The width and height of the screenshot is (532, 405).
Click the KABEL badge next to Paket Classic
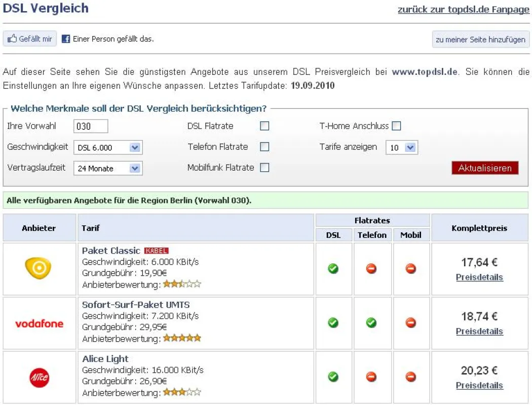tap(157, 251)
